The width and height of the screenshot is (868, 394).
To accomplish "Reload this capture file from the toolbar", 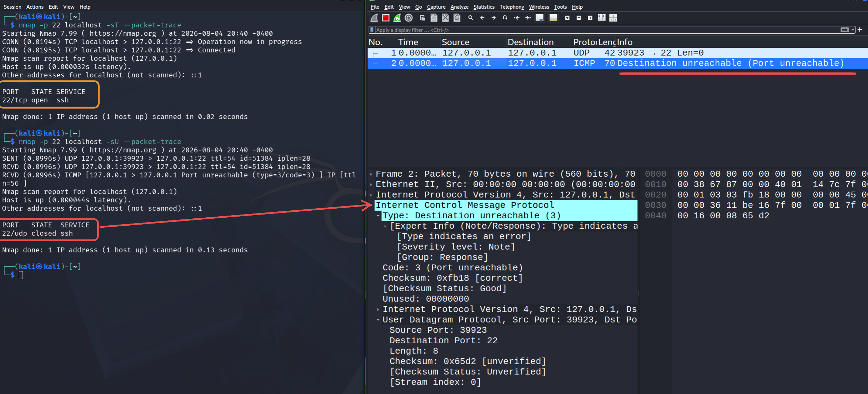I will (x=457, y=18).
